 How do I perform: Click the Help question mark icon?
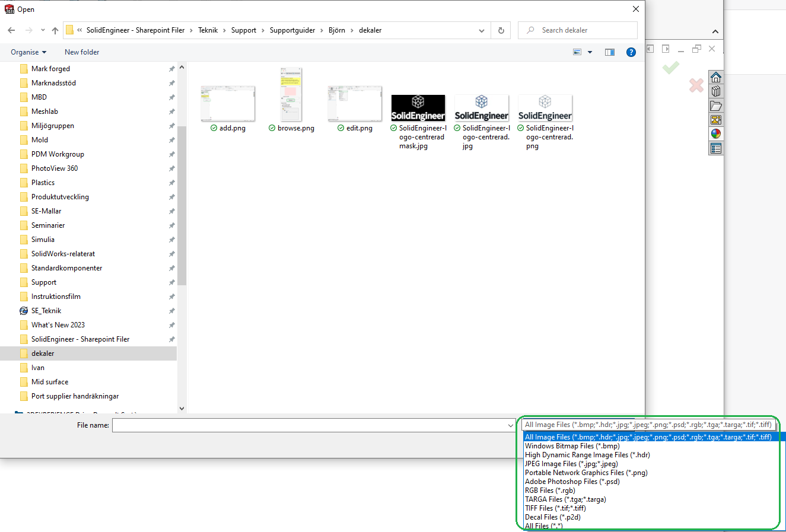[x=631, y=52]
